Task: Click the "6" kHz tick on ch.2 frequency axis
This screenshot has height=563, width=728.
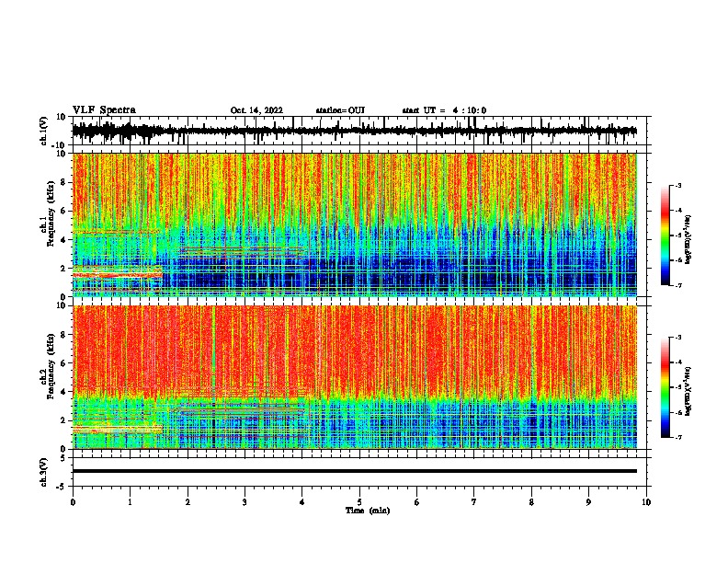Action: tap(63, 363)
